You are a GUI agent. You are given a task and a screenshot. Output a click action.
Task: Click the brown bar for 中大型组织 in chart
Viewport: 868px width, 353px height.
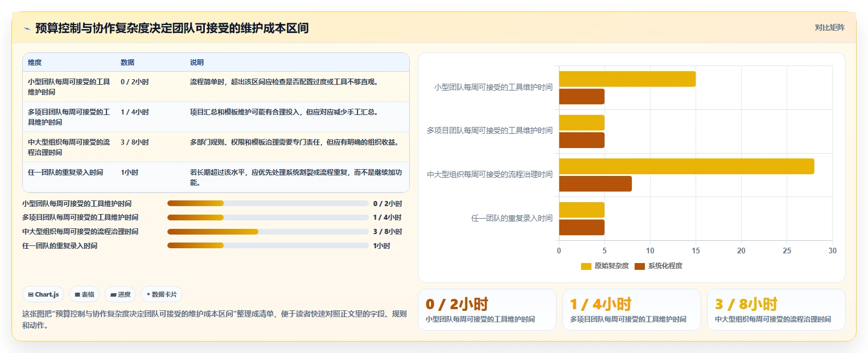pyautogui.click(x=595, y=184)
